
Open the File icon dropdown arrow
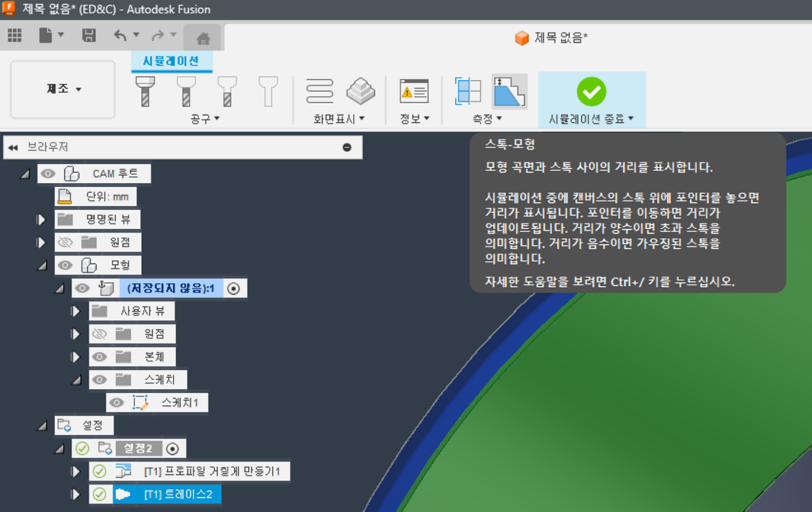click(x=60, y=35)
